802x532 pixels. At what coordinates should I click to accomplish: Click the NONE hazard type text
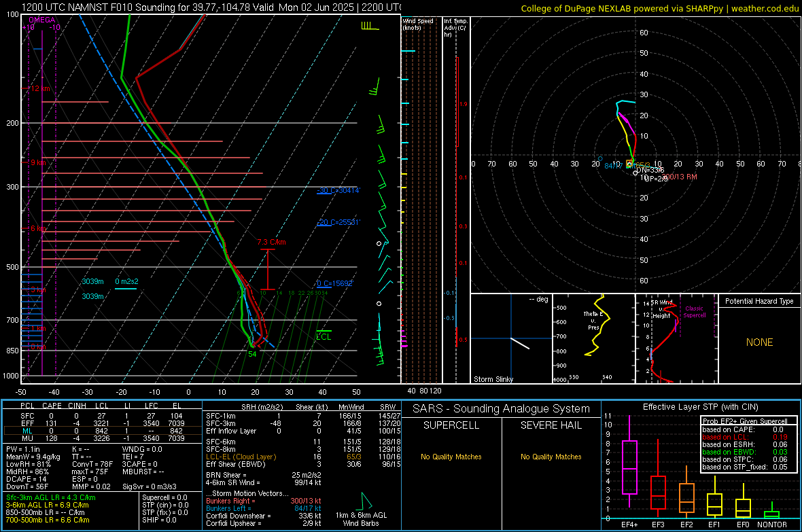(759, 342)
